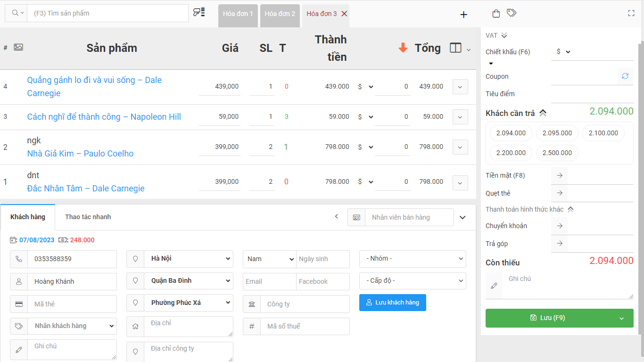This screenshot has height=362, width=644.
Task: Toggle fullscreen mode icon
Action: click(x=631, y=13)
